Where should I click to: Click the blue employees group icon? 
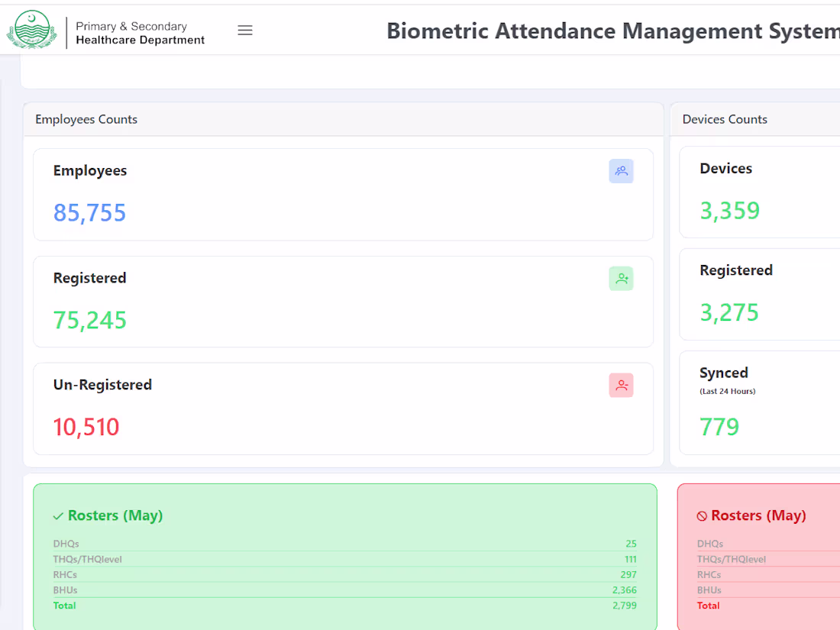[x=621, y=171]
